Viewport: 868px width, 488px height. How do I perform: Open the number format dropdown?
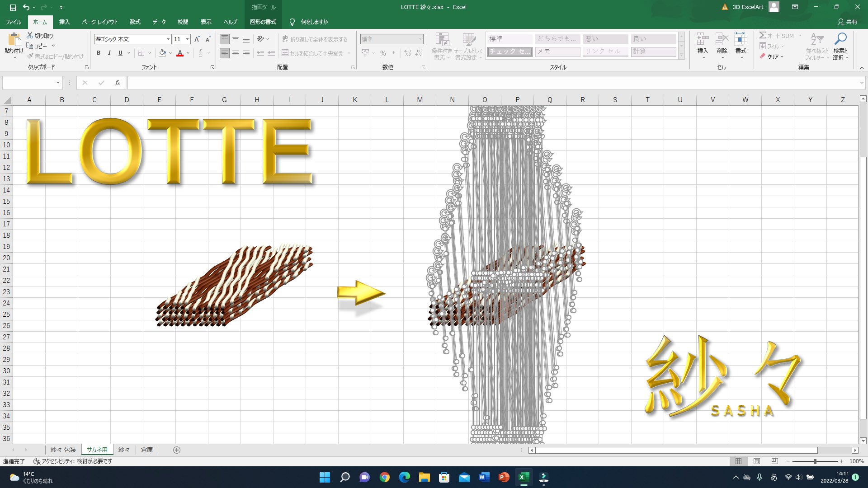420,39
